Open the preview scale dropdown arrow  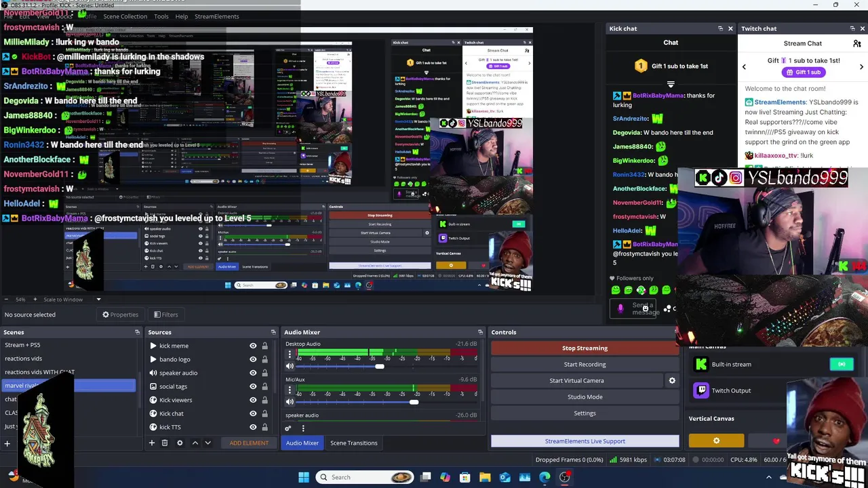pos(98,300)
